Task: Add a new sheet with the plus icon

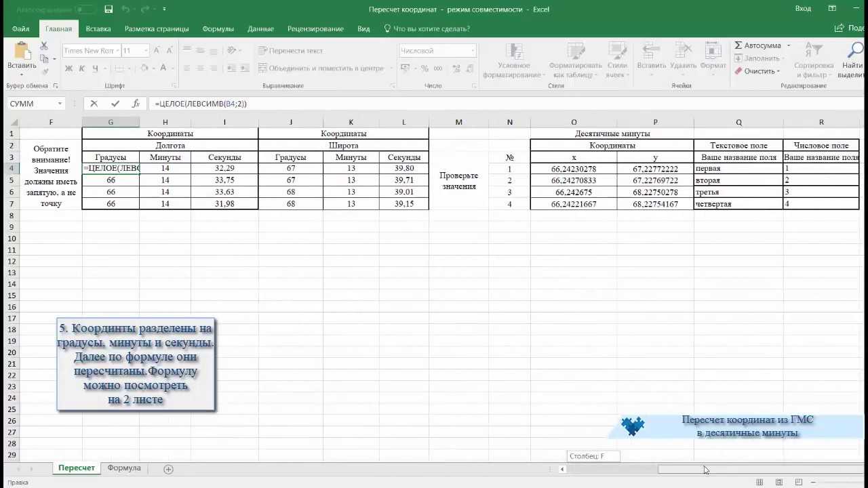Action: point(168,469)
